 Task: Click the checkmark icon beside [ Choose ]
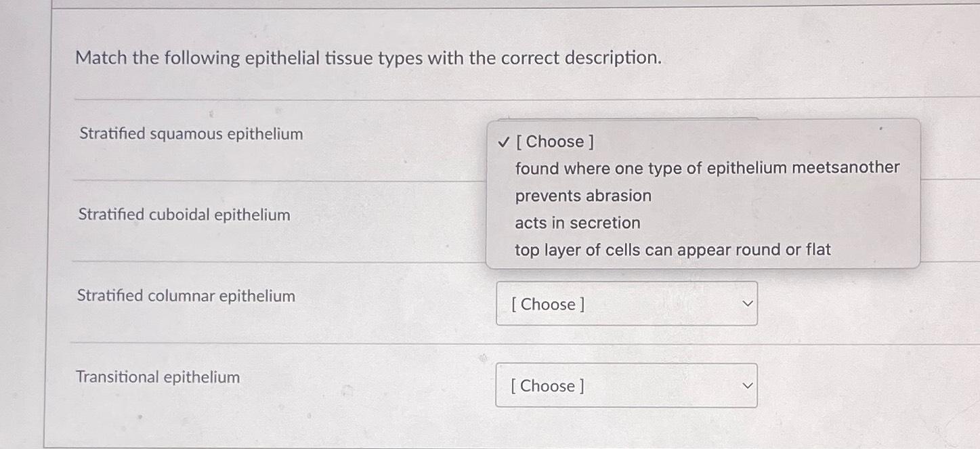coord(502,142)
